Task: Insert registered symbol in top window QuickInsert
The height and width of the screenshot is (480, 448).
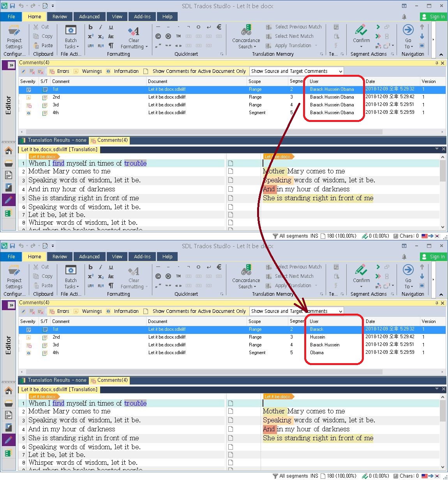Action: tap(168, 36)
